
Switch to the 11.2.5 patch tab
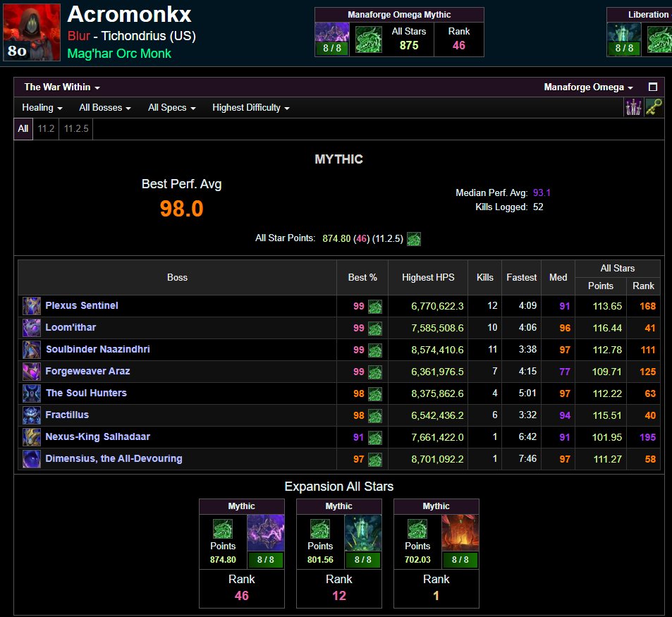[x=76, y=128]
